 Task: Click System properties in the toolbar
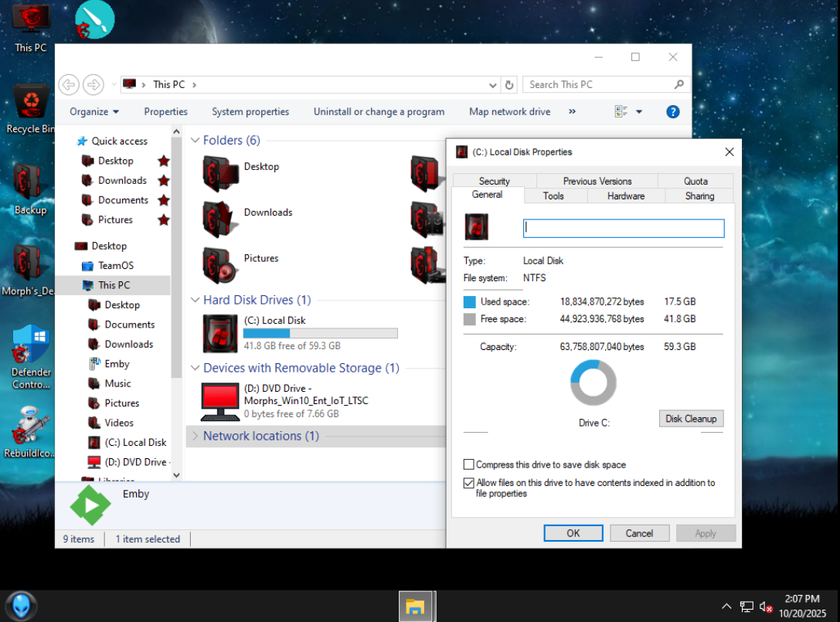coord(250,111)
